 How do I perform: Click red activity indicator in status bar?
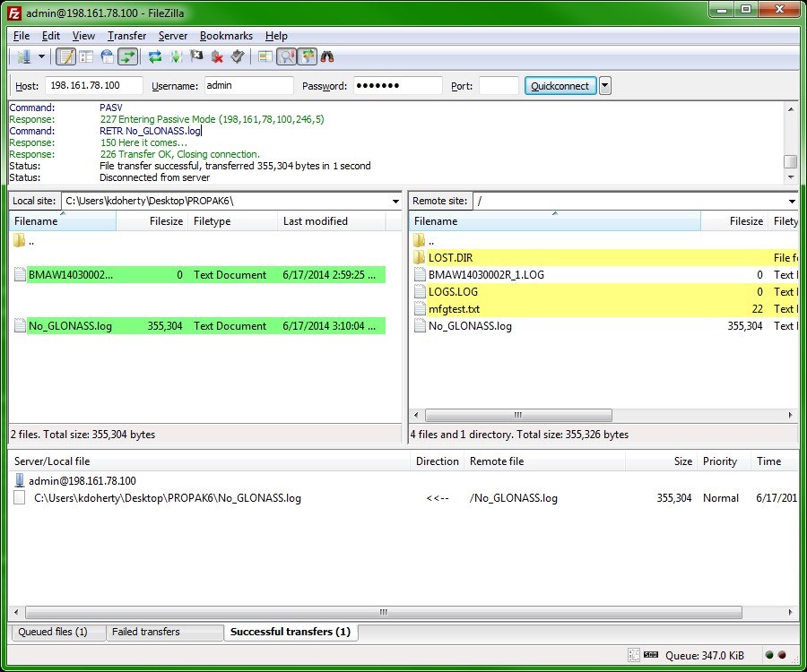click(782, 655)
